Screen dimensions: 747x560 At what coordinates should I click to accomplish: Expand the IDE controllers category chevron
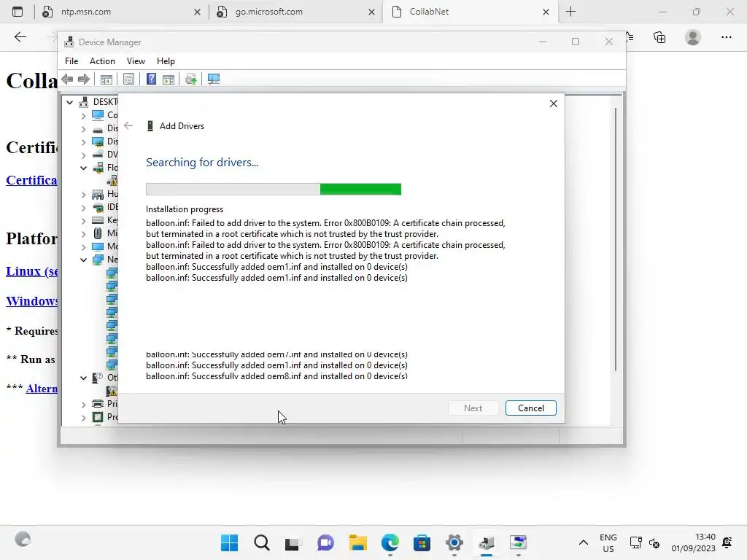pyautogui.click(x=83, y=208)
